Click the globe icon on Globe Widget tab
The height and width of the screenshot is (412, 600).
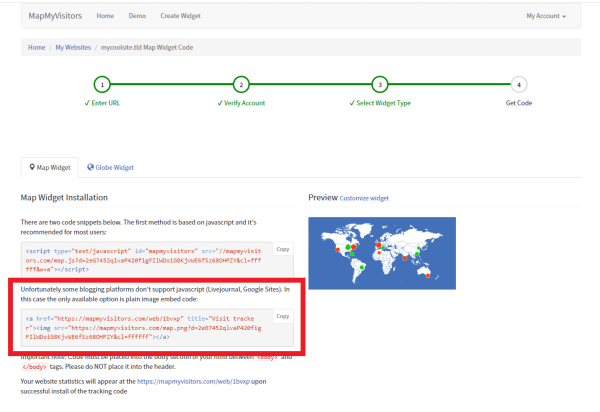(x=90, y=167)
